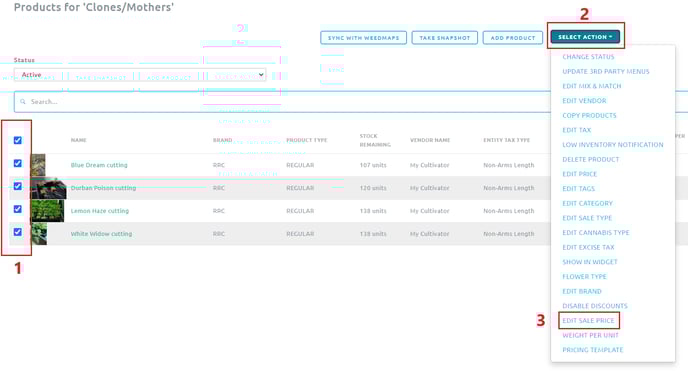Screen dimensions: 688x371
Task: Toggle checkbox for Blue Dream cutting
Action: tap(18, 163)
